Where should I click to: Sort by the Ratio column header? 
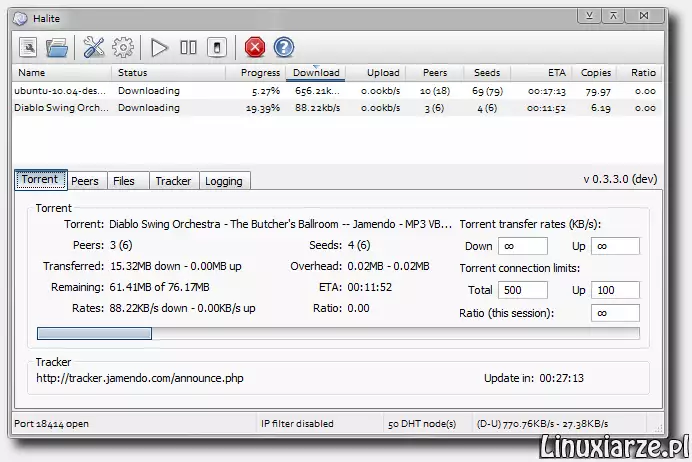pos(640,73)
